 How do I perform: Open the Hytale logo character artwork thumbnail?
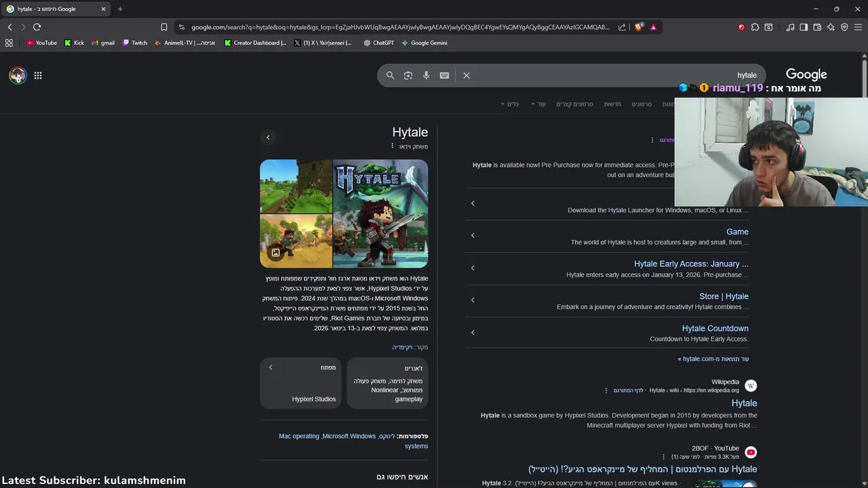pyautogui.click(x=380, y=213)
